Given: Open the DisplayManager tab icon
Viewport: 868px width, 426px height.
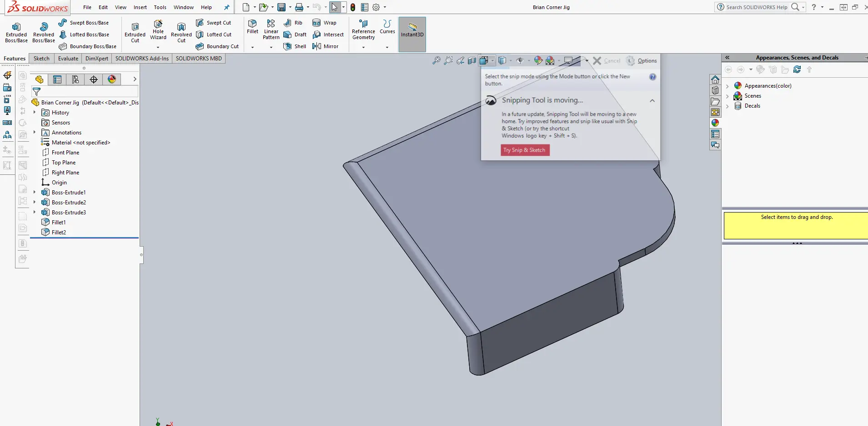Looking at the screenshot, I should coord(112,79).
